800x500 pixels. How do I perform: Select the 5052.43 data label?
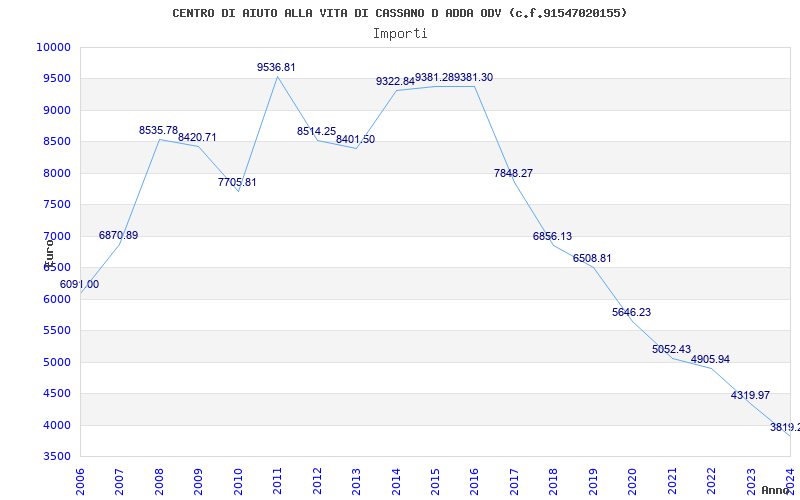point(671,350)
